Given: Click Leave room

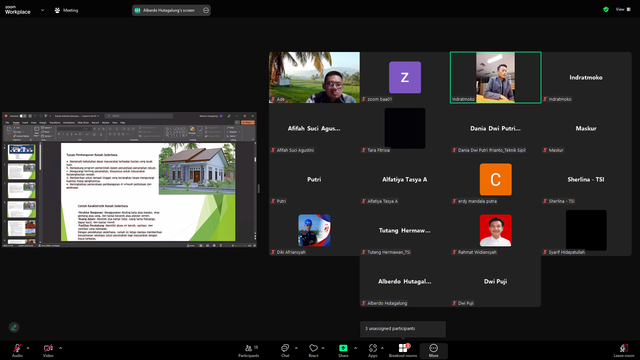Looking at the screenshot, I should (624, 350).
